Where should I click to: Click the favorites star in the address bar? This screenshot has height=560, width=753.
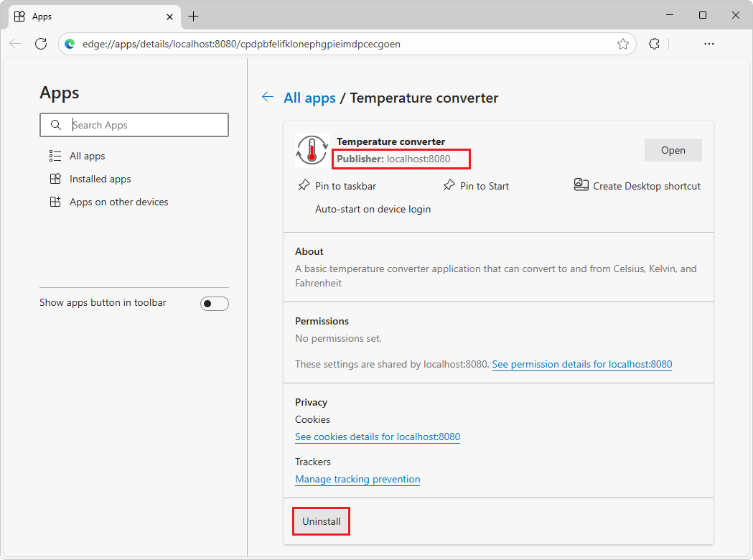point(622,43)
